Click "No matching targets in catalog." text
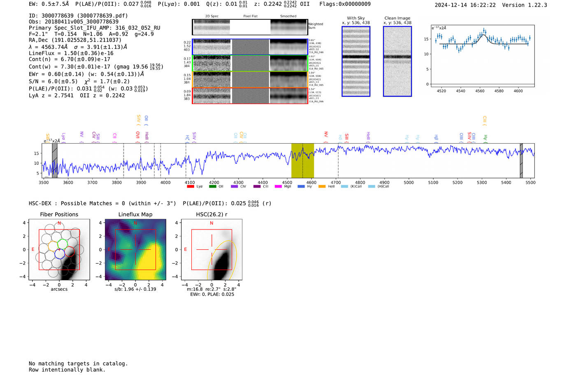The image size is (576, 392). 78,364
